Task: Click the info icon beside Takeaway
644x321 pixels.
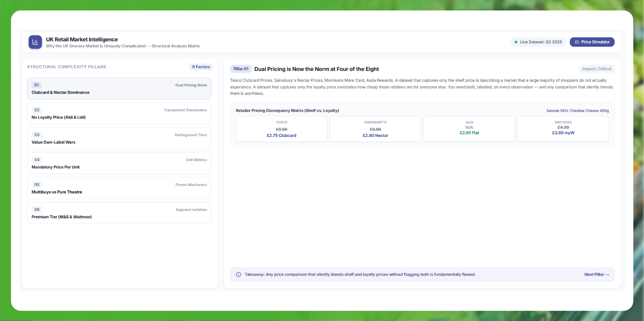Action: [x=238, y=275]
